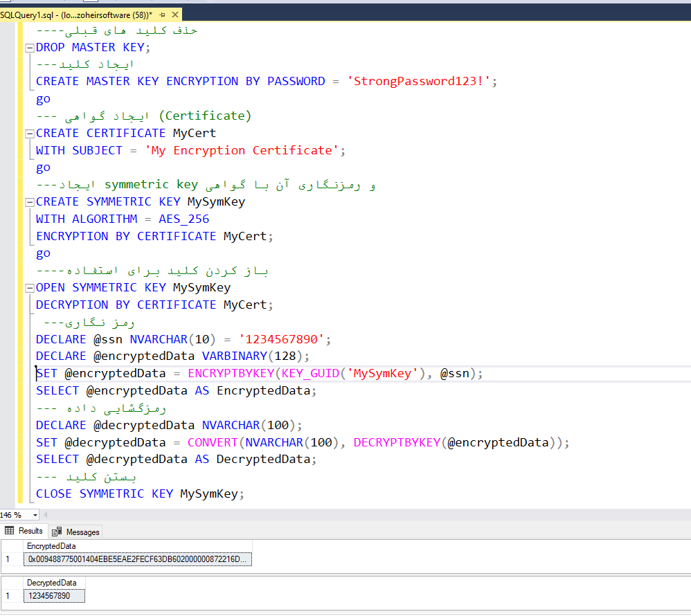
Task: Open the 146 % zoom dropdown
Action: tap(35, 515)
